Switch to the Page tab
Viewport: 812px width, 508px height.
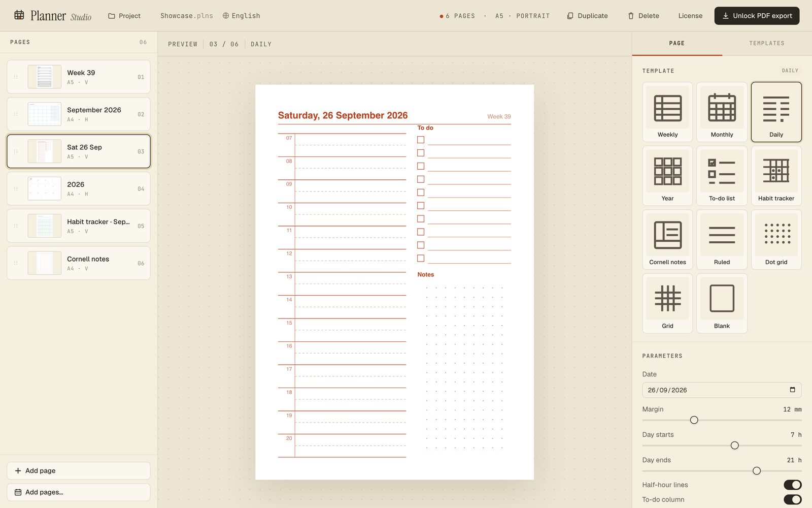pos(676,43)
